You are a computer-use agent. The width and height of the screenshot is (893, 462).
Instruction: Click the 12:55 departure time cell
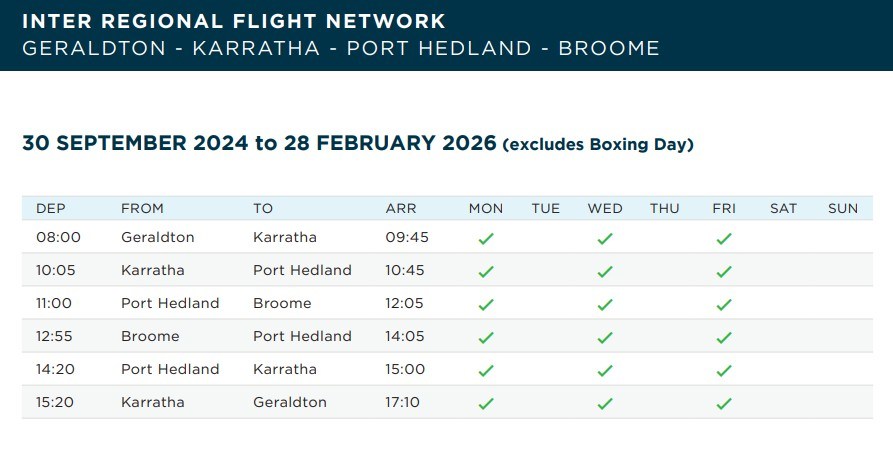[x=54, y=336]
